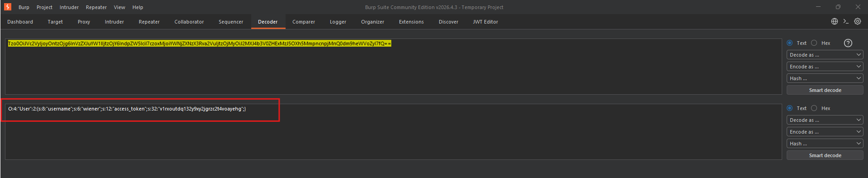Open the second panel's Encode as dropdown

tap(825, 132)
